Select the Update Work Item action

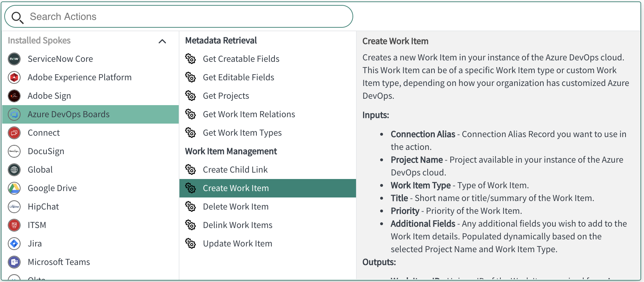[x=237, y=244]
